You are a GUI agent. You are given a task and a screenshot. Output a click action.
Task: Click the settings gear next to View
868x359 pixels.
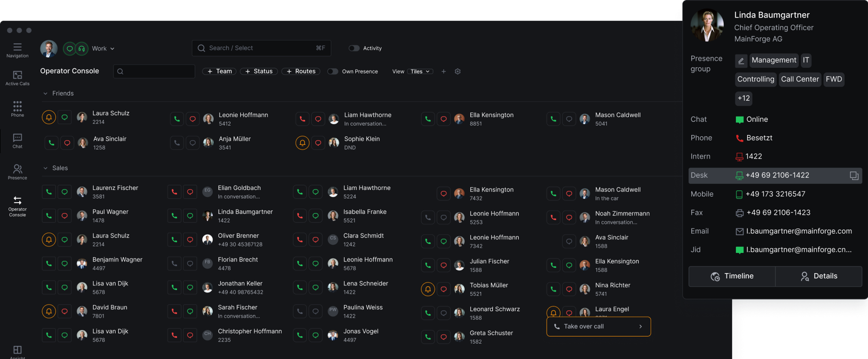(457, 72)
